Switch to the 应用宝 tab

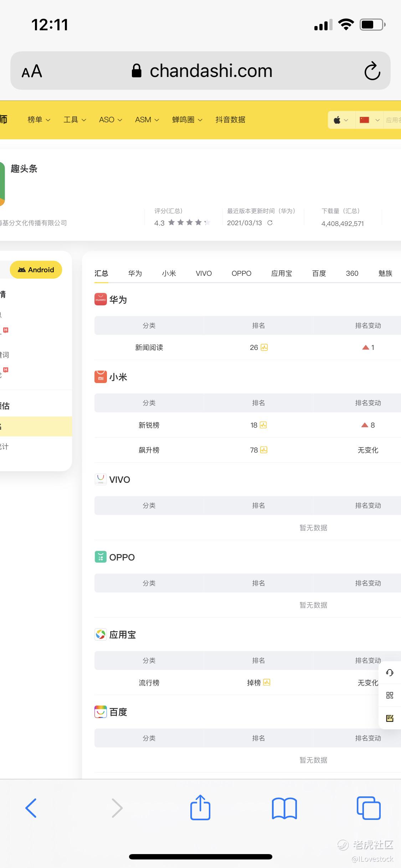[x=282, y=273]
